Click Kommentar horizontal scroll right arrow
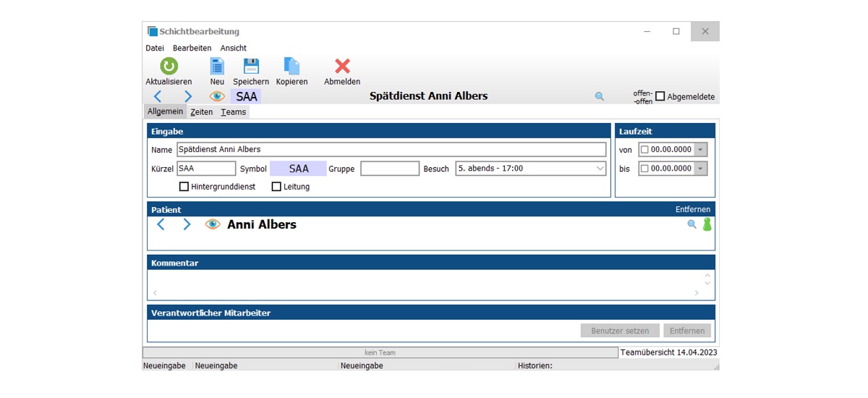The image size is (868, 398). 697,293
